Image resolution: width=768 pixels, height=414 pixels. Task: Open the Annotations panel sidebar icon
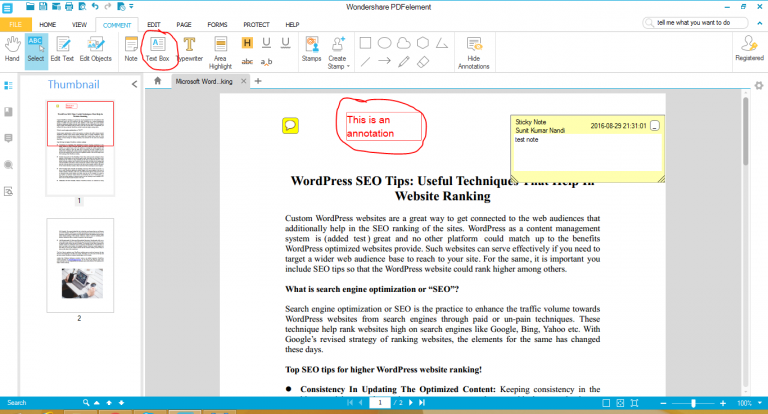(8, 139)
